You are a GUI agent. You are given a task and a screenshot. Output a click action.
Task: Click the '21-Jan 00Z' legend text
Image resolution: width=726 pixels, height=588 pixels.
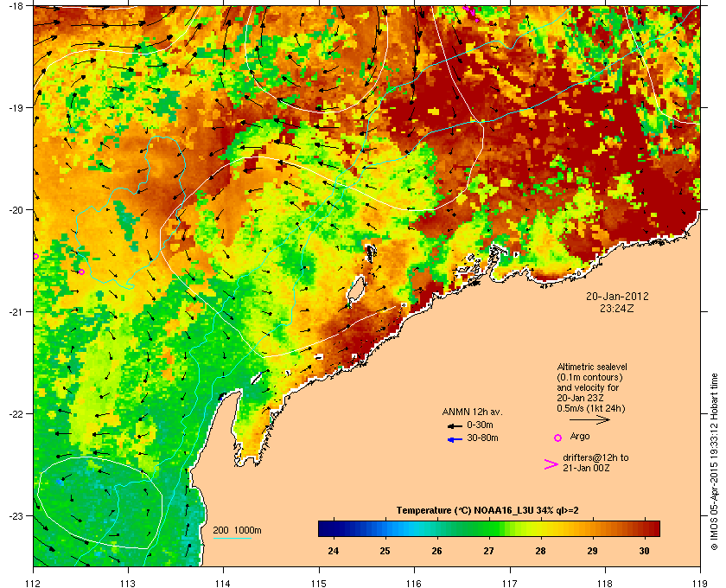[586, 469]
